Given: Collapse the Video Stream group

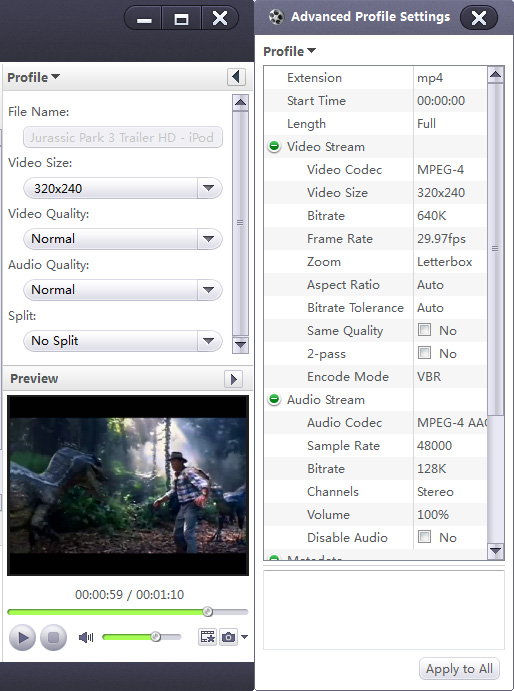Looking at the screenshot, I should (x=274, y=146).
